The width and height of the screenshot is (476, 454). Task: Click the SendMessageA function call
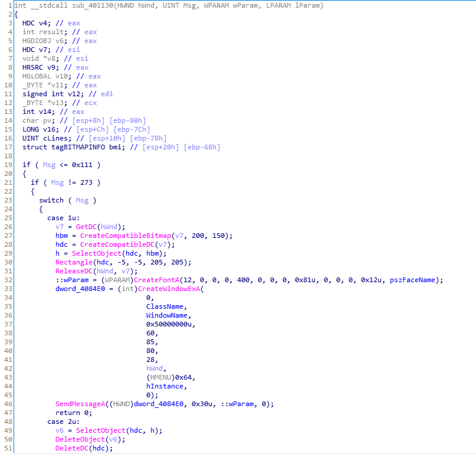tap(80, 404)
